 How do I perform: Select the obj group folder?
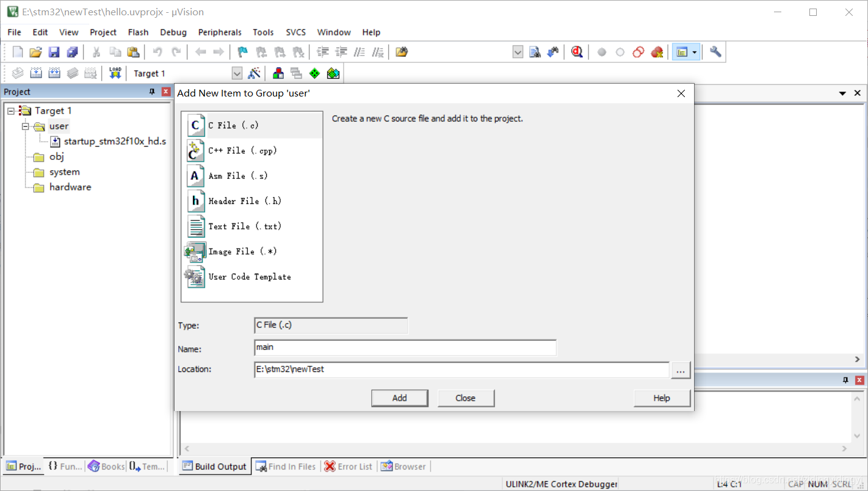tap(57, 157)
